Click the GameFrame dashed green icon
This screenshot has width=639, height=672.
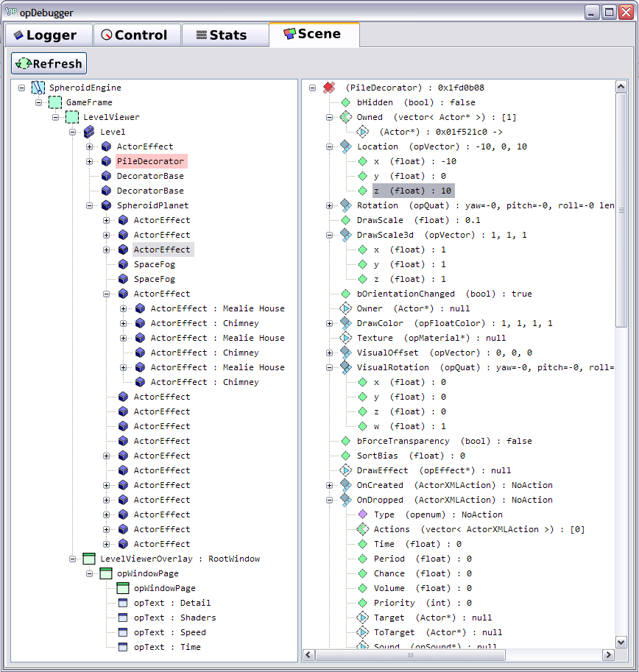click(55, 102)
